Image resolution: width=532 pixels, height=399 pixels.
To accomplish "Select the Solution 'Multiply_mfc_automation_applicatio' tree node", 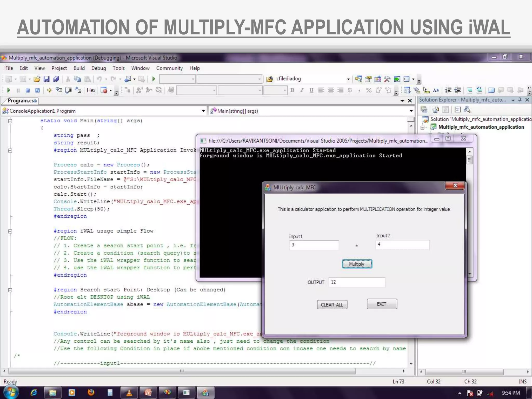I will 476,119.
